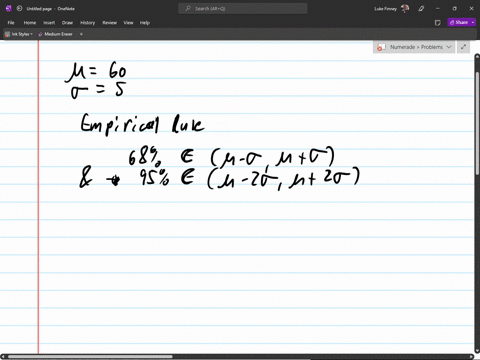Expand the quick access toolbar customize arrow
Screen dimensions: 480x360
pyautogui.click(x=81, y=34)
